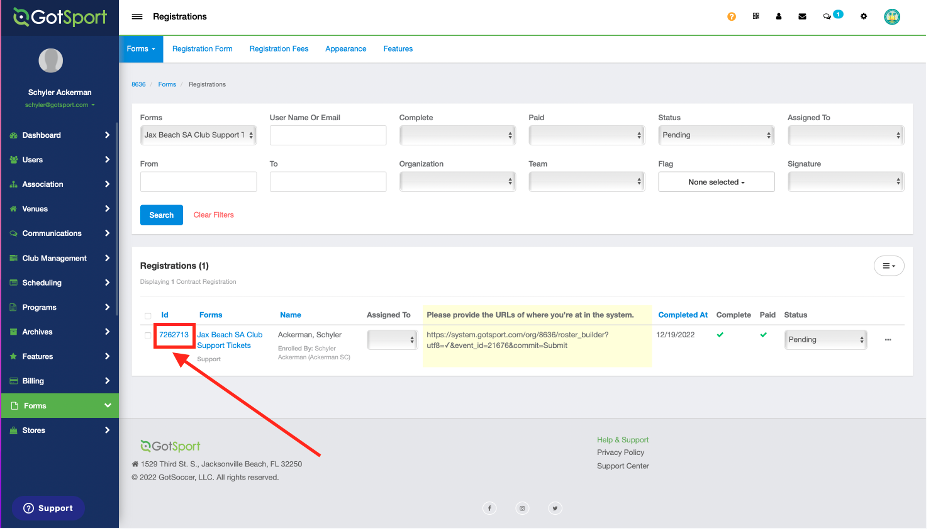The height and width of the screenshot is (529, 927).
Task: Open the QR code icon in header
Action: [x=756, y=17]
